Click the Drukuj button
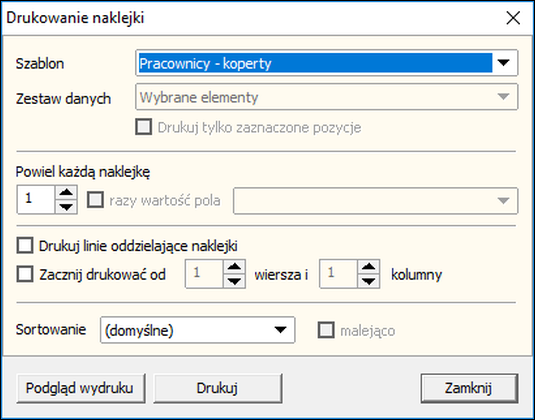 coord(218,388)
